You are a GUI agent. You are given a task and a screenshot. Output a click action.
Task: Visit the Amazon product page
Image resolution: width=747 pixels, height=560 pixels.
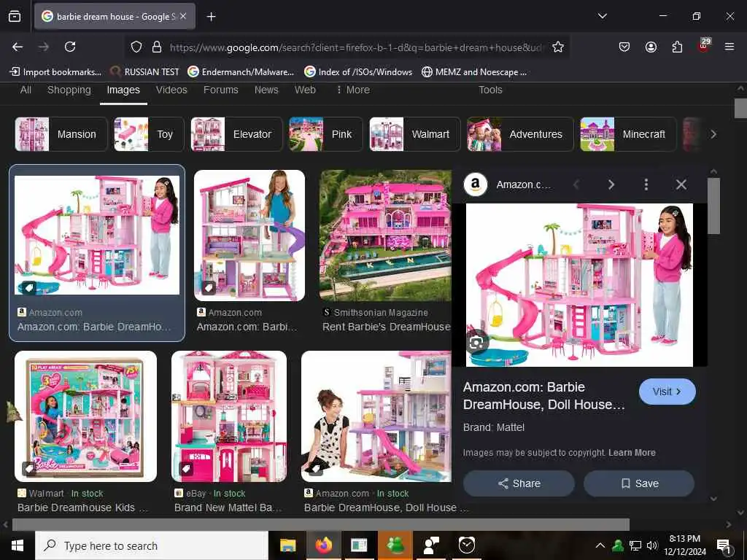(x=667, y=392)
